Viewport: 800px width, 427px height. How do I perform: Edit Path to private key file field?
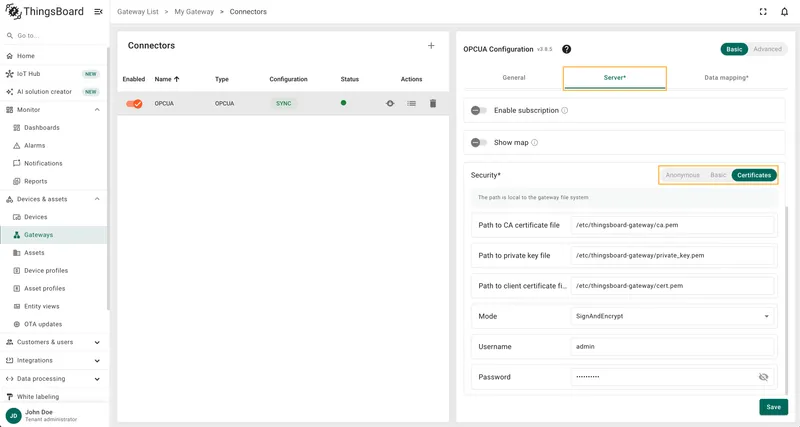click(x=672, y=256)
